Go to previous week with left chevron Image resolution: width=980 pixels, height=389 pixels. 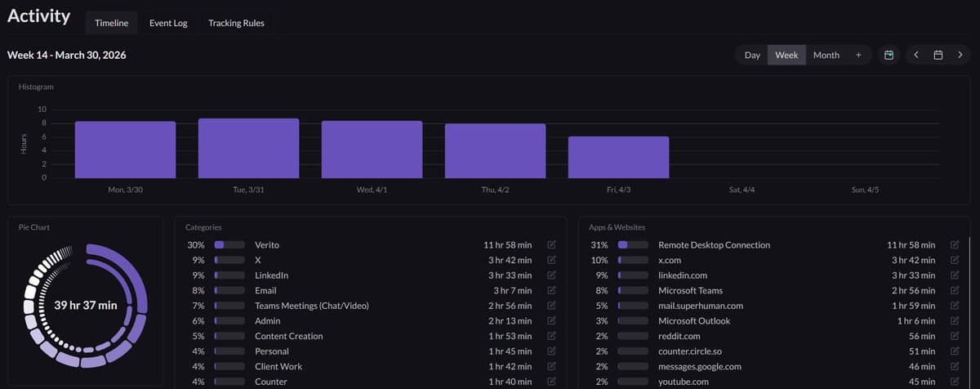(x=916, y=55)
